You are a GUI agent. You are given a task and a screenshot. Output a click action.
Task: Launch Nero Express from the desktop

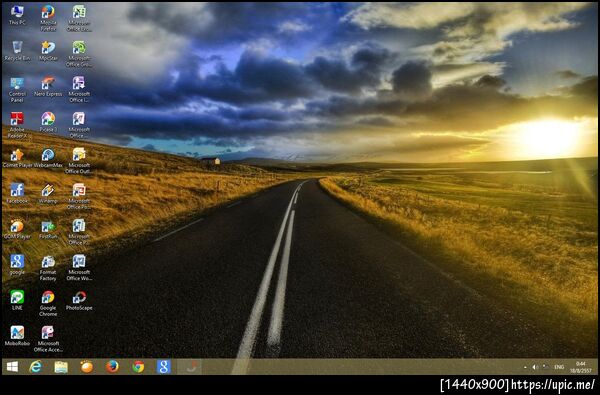click(48, 87)
